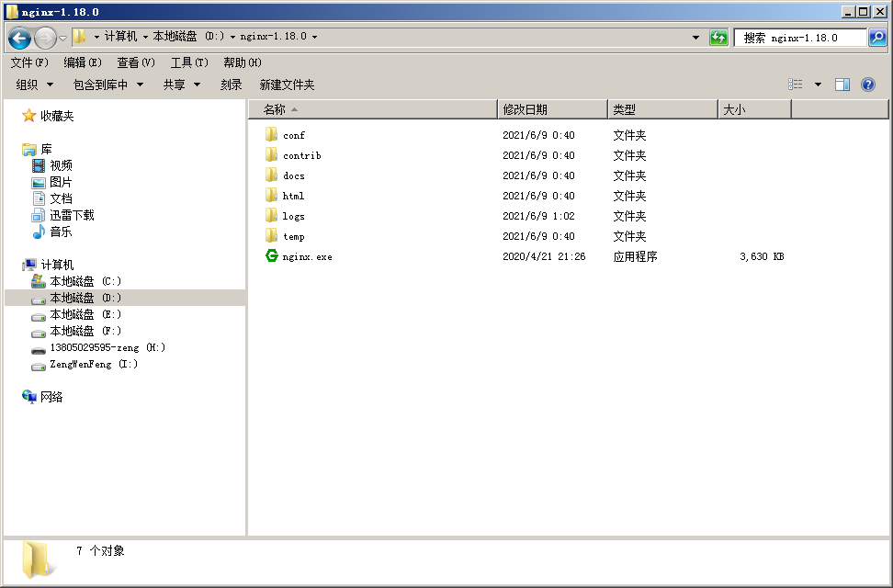893x588 pixels.
Task: Select the contrib folder icon
Action: pyautogui.click(x=272, y=154)
